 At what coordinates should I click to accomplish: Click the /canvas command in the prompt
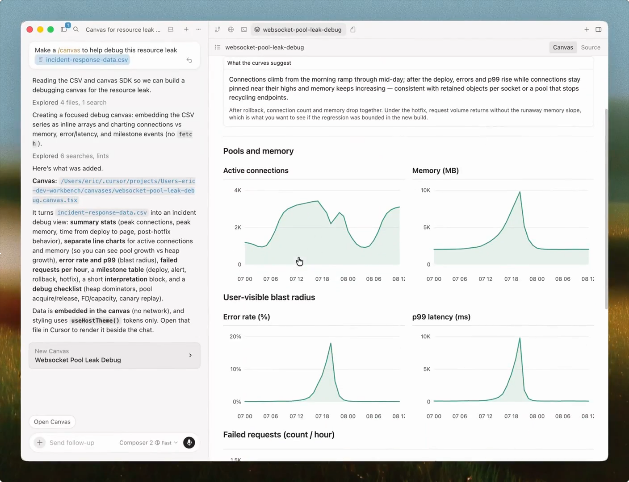69,50
